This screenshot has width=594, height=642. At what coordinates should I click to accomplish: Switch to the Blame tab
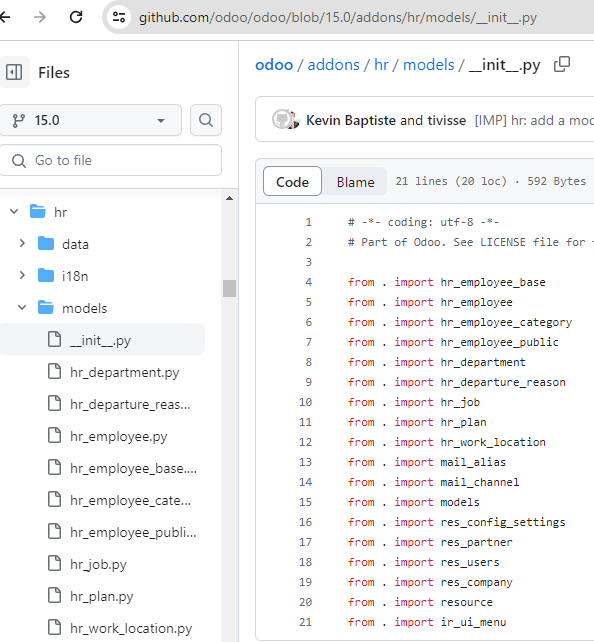point(355,182)
